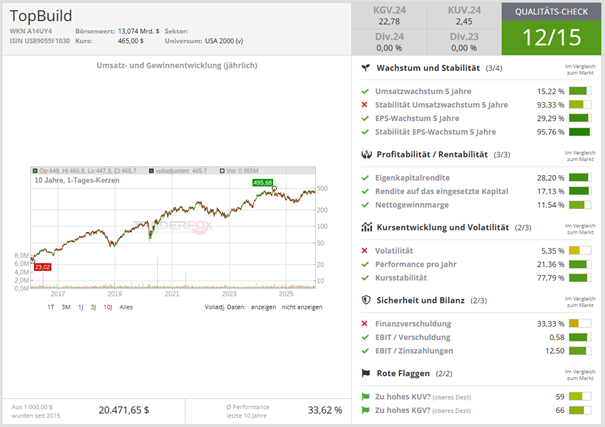
Task: Click the WKN A14UY4 text
Action: point(30,31)
